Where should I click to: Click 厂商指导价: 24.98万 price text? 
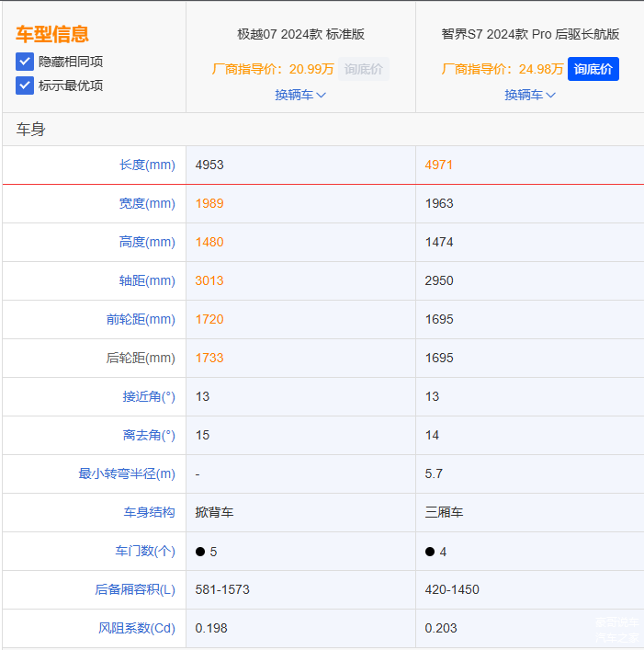coord(503,69)
